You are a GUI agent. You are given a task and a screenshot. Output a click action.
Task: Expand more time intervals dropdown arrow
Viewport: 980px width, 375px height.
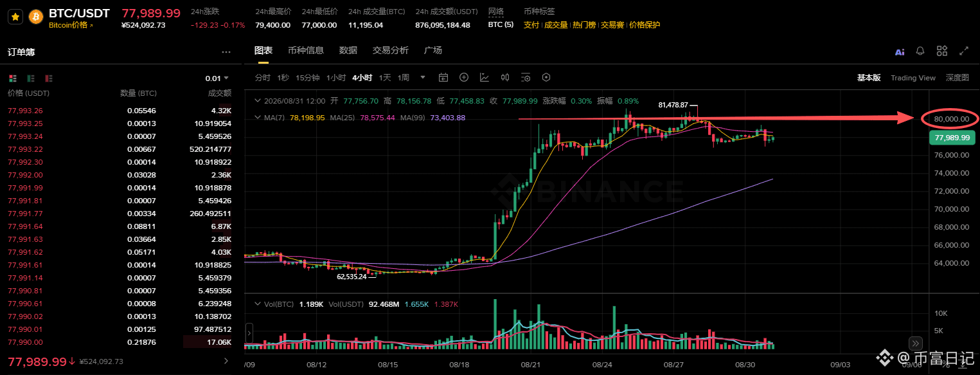pyautogui.click(x=423, y=78)
